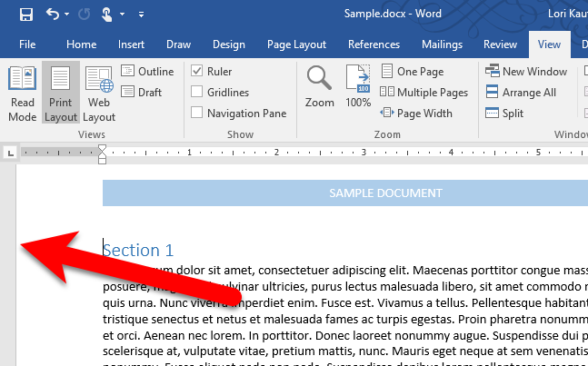The image size is (588, 366).
Task: Switch to Read Mode view
Action: (x=22, y=94)
